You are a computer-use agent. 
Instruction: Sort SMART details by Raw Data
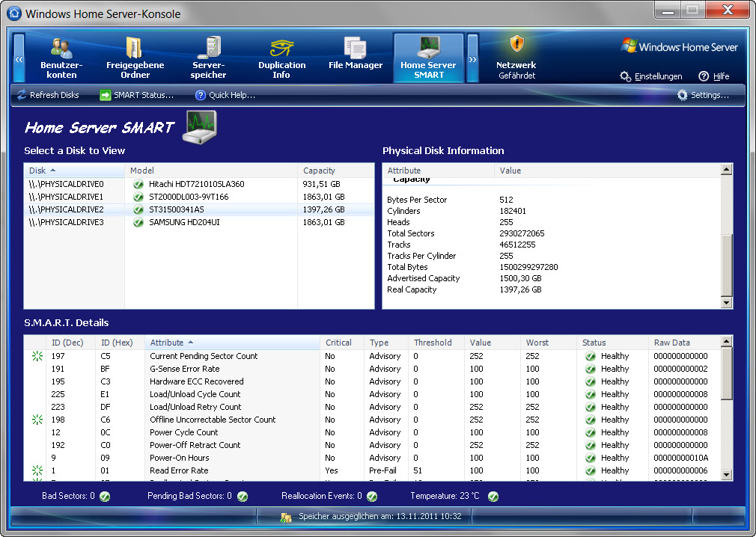coord(685,343)
